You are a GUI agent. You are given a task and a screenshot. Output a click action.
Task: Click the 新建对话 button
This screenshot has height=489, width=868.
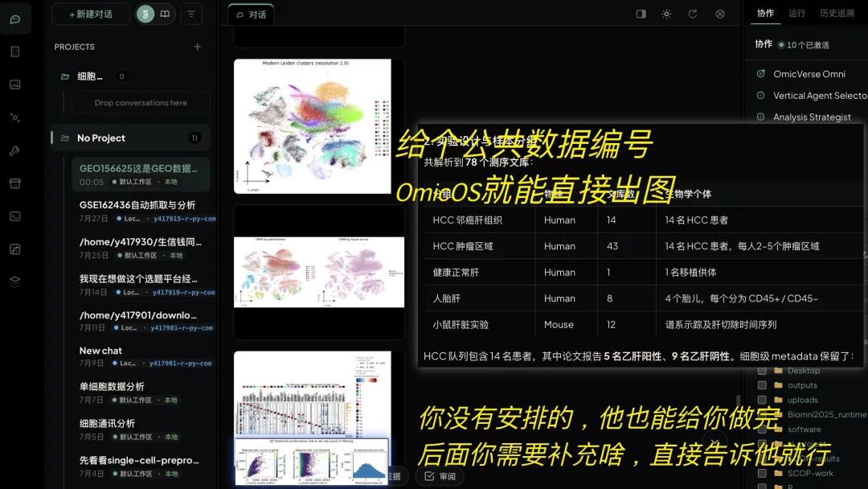click(x=91, y=14)
